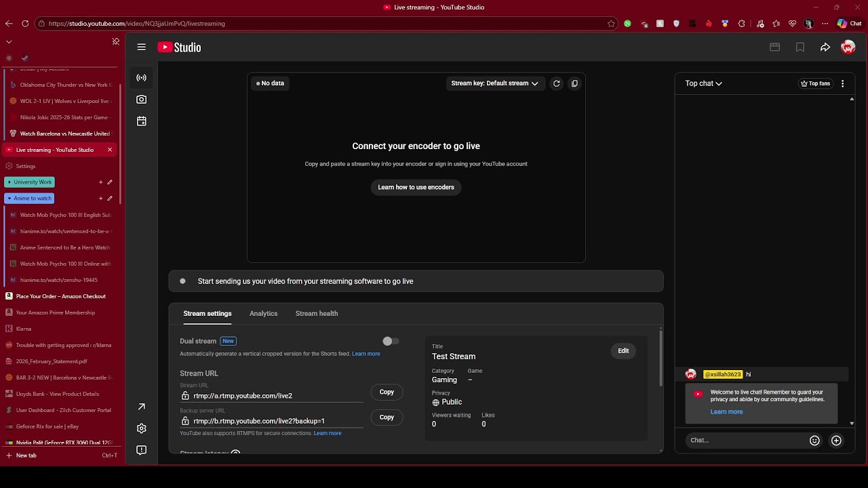Open Learn more link under Dual stream
The image size is (868, 488).
pos(366,354)
